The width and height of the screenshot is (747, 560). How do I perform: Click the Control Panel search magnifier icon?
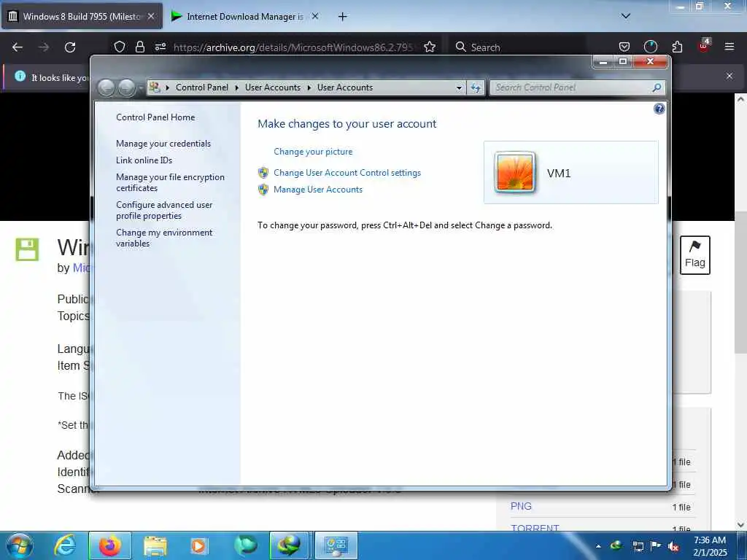pyautogui.click(x=657, y=87)
